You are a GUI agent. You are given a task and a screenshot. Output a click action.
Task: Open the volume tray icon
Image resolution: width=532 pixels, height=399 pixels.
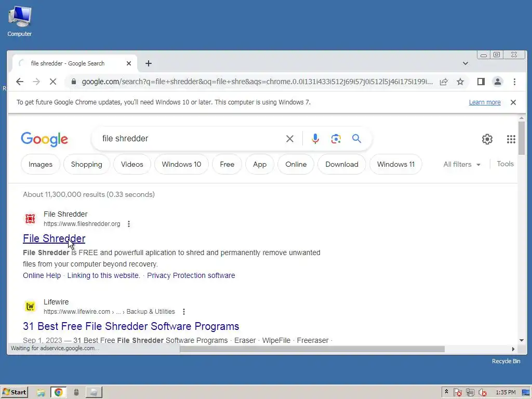(482, 393)
